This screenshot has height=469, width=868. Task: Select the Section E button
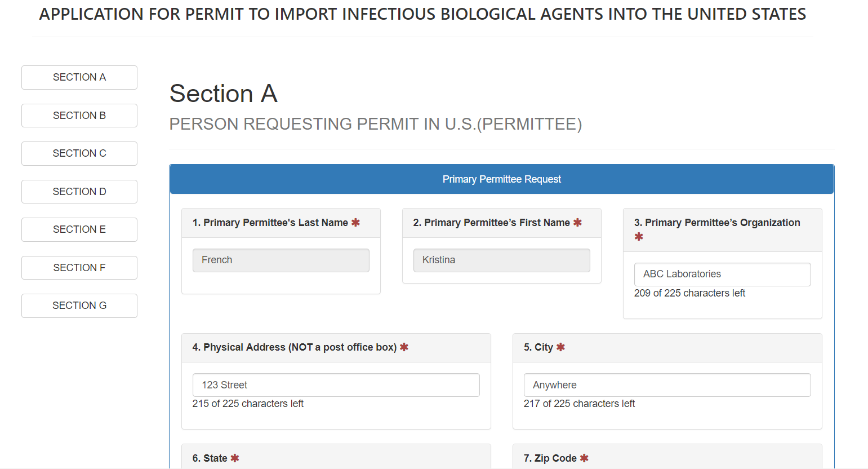point(79,229)
